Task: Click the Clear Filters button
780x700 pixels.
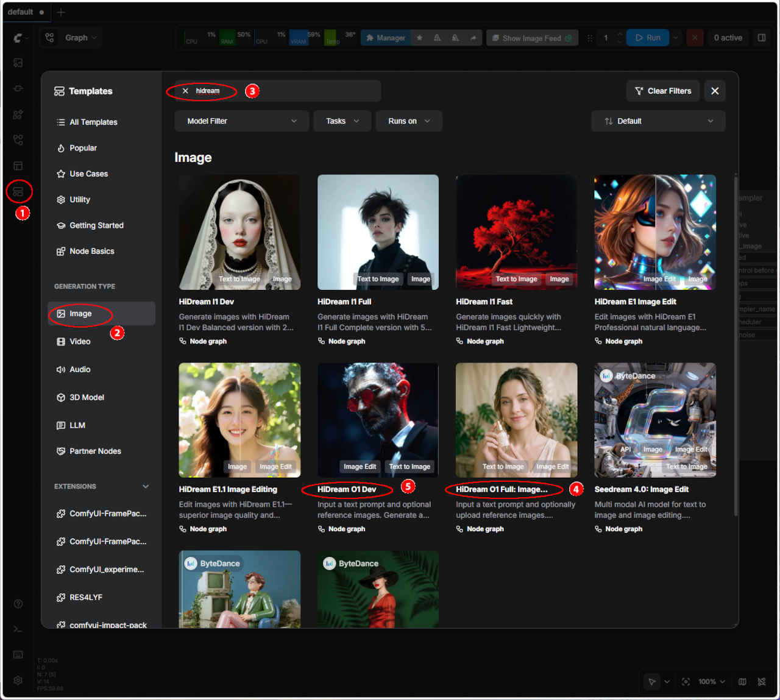Action: click(663, 91)
